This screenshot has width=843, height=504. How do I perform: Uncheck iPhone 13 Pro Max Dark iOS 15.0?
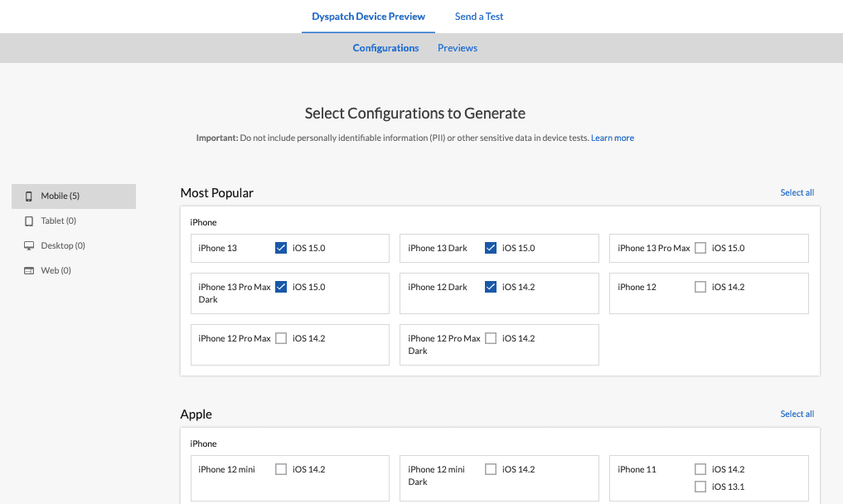click(x=281, y=287)
